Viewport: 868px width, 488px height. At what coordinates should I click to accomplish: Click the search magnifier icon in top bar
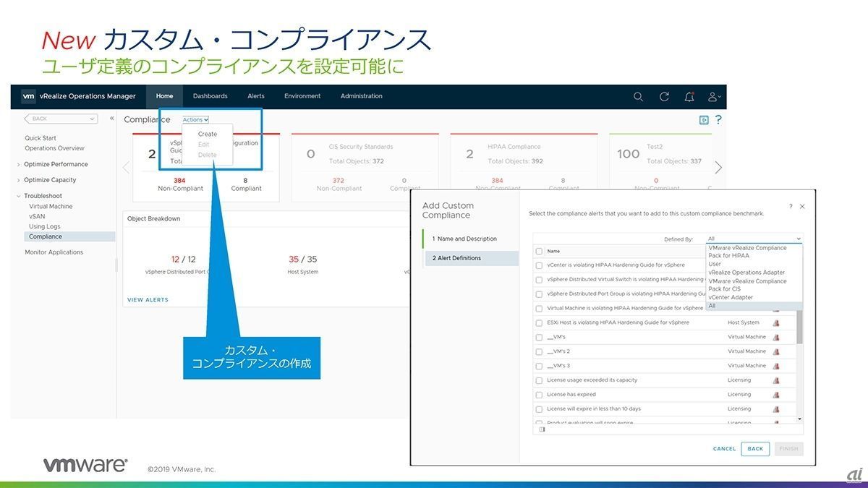638,96
